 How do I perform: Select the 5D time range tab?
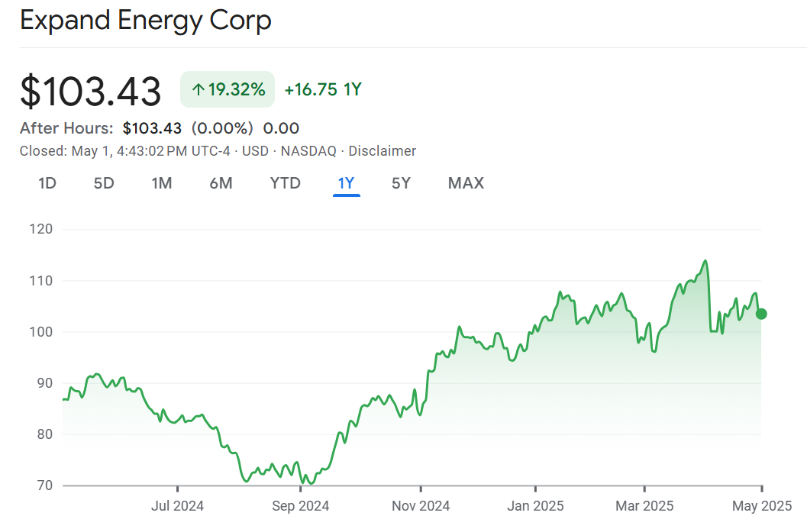pos(104,183)
